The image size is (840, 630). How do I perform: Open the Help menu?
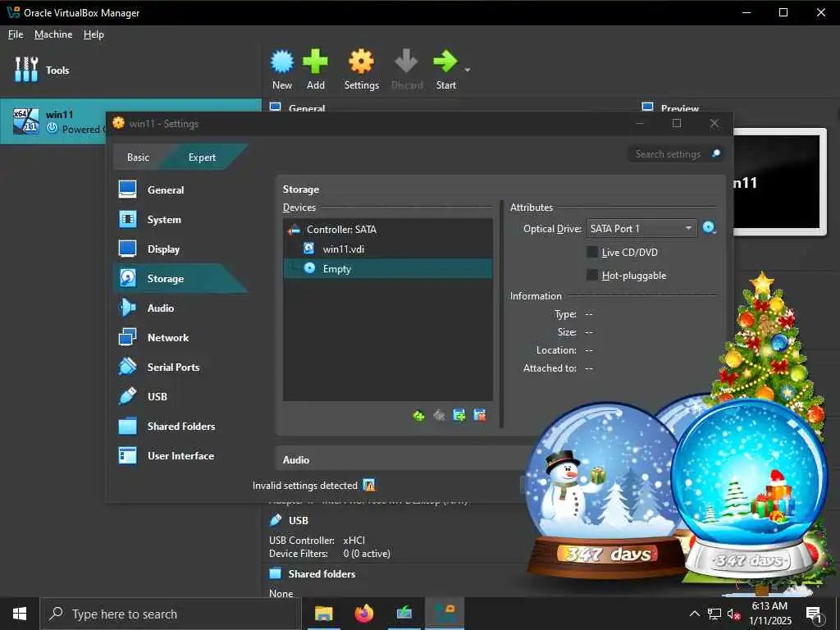coord(94,34)
